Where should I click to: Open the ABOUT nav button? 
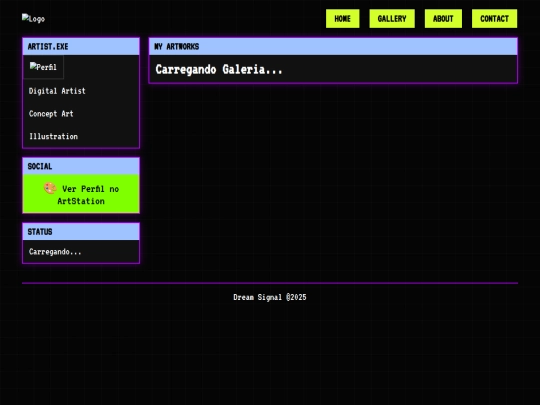pyautogui.click(x=443, y=19)
